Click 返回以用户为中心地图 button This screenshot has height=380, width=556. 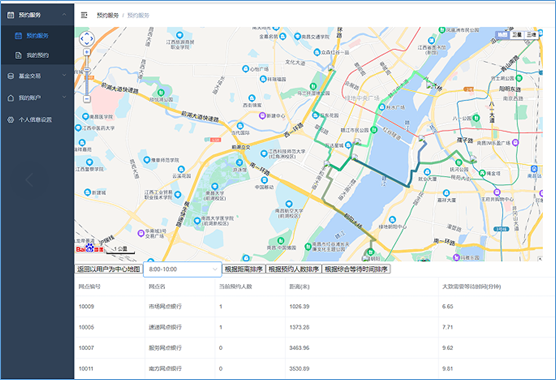click(x=109, y=269)
